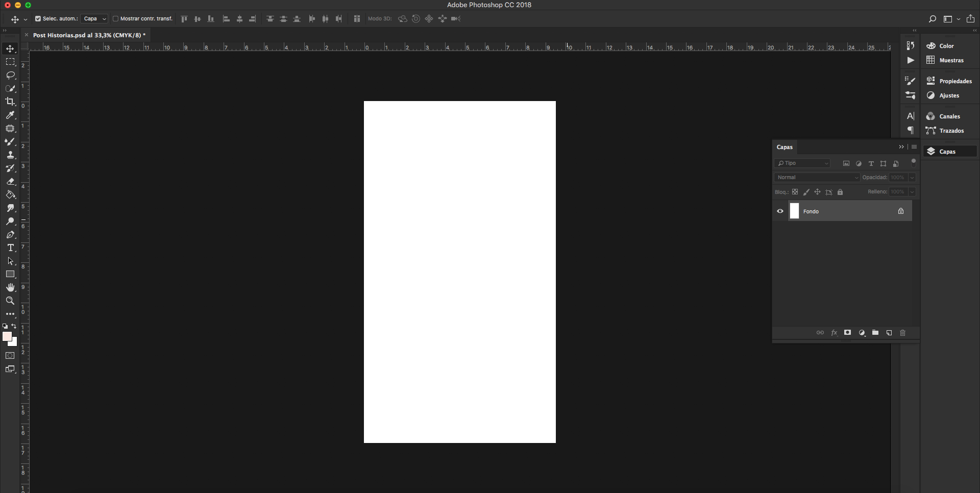The height and width of the screenshot is (493, 980).
Task: Click the background color swatch
Action: click(14, 343)
